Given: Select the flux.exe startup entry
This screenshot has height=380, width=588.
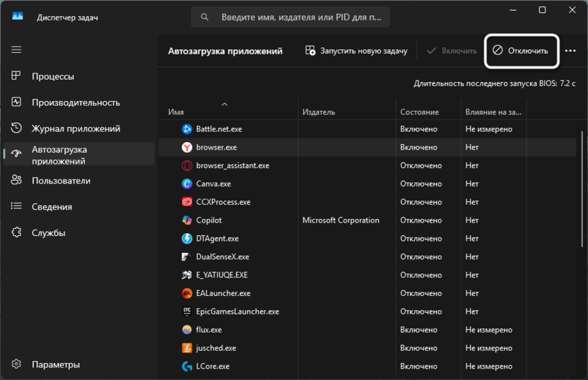Looking at the screenshot, I should (x=208, y=330).
